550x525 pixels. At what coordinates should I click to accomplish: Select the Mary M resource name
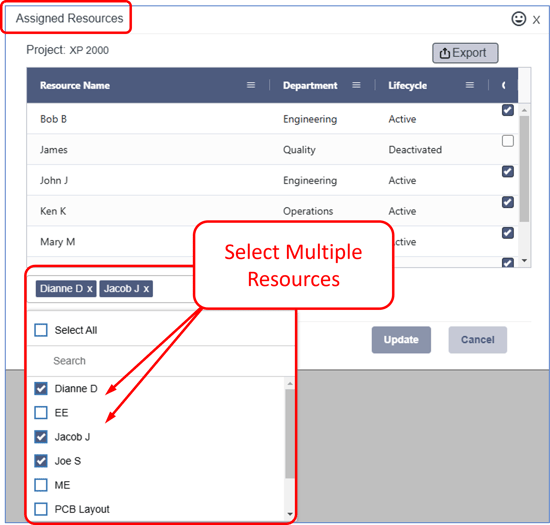(58, 242)
